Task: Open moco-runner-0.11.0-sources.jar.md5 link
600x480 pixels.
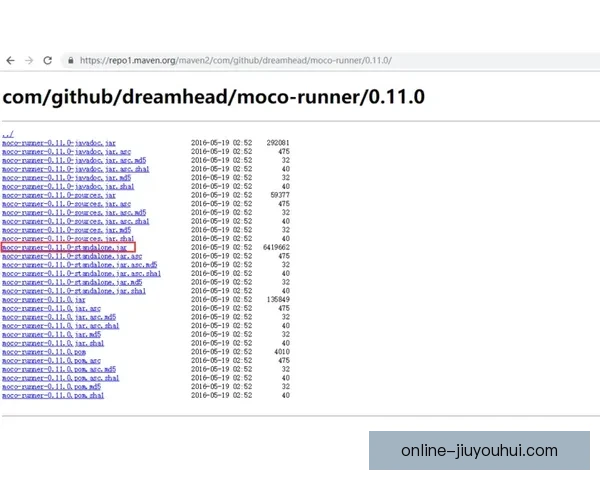Action: click(x=66, y=230)
